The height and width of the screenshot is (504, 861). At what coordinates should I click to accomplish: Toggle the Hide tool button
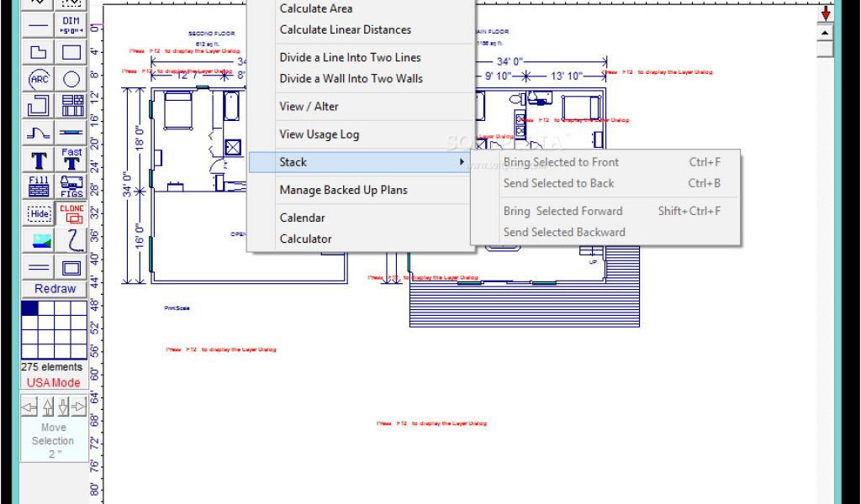[x=39, y=213]
